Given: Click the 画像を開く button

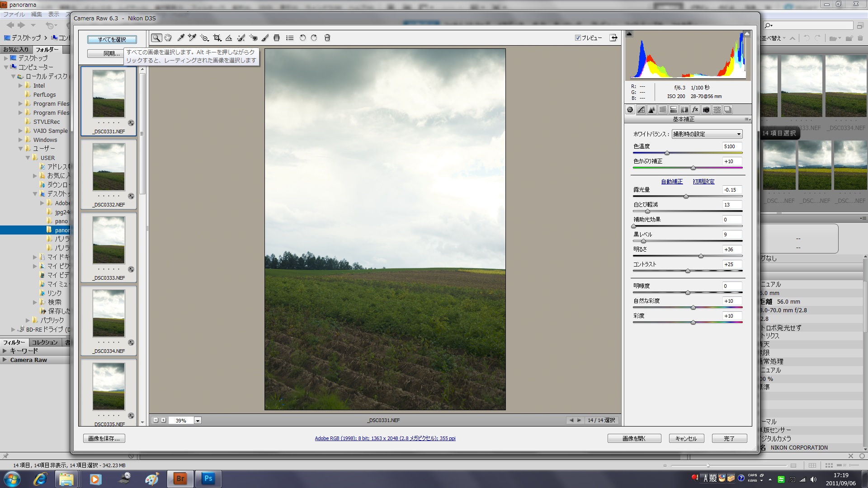Looking at the screenshot, I should (634, 438).
